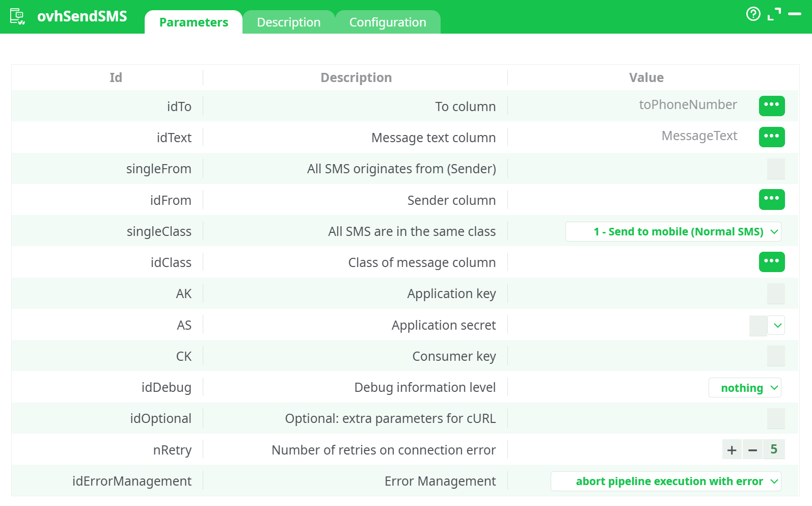This screenshot has height=506, width=812.
Task: Click the nRetry value field showing 5
Action: pyautogui.click(x=774, y=449)
